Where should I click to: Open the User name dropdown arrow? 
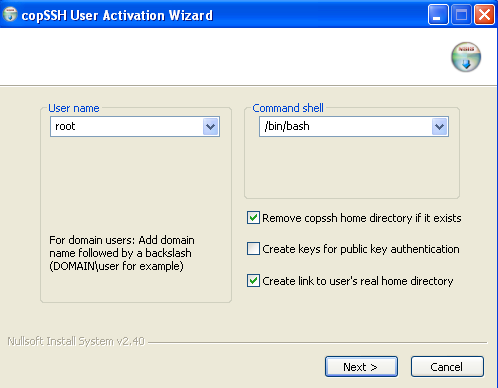click(x=211, y=126)
